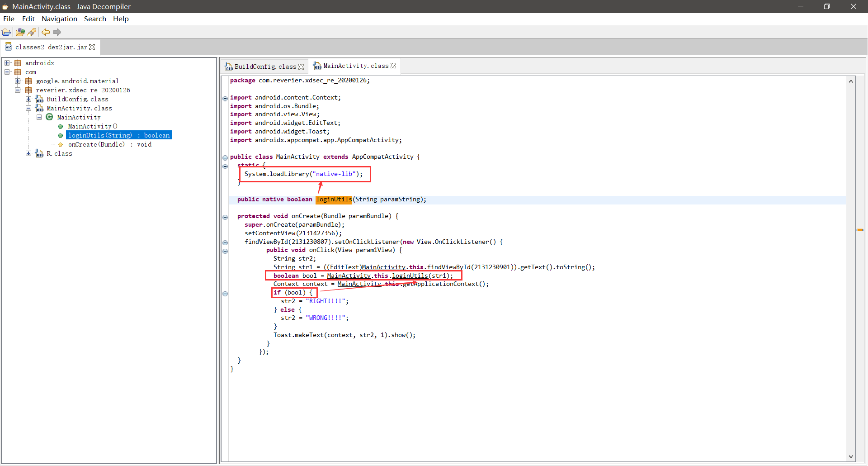
Task: Go backward with the left arrow icon
Action: (x=46, y=32)
